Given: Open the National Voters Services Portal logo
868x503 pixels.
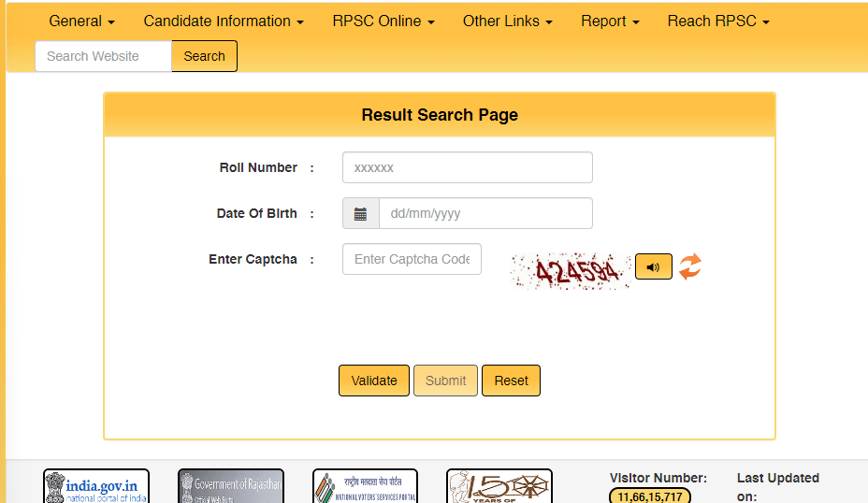Looking at the screenshot, I should point(365,486).
